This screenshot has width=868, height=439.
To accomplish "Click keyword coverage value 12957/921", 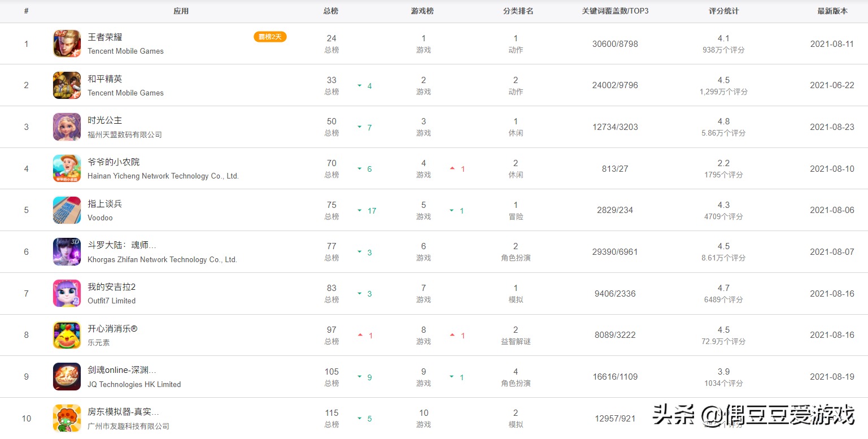I will pyautogui.click(x=615, y=419).
